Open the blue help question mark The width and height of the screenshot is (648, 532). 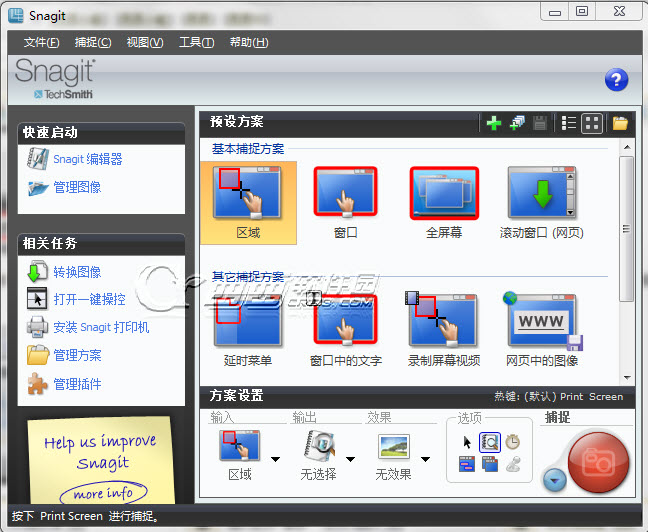pos(616,80)
